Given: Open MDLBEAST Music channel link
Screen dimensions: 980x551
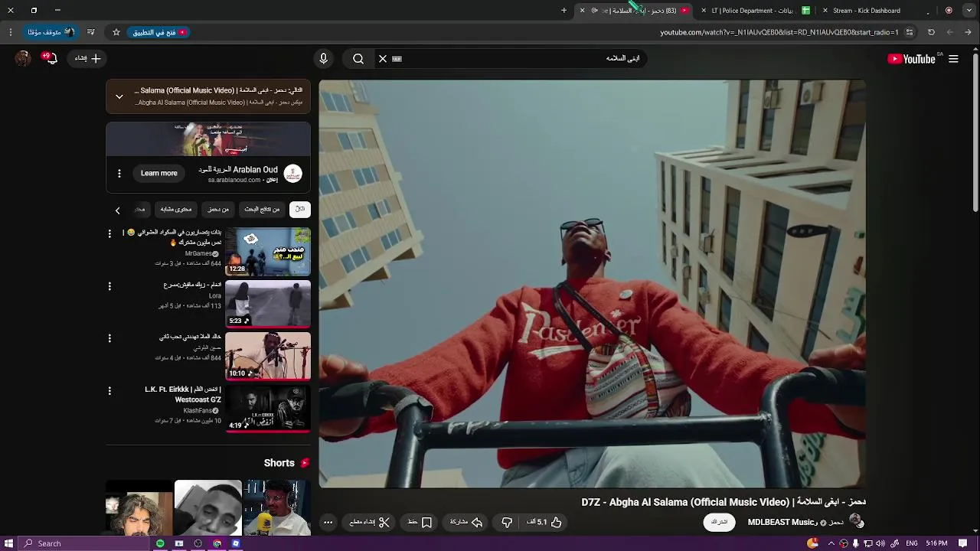Looking at the screenshot, I should 781,522.
